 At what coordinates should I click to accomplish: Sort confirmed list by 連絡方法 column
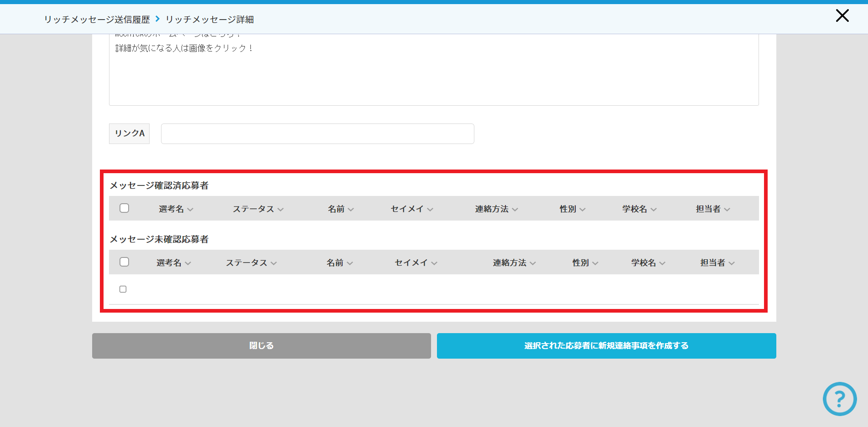click(x=496, y=209)
